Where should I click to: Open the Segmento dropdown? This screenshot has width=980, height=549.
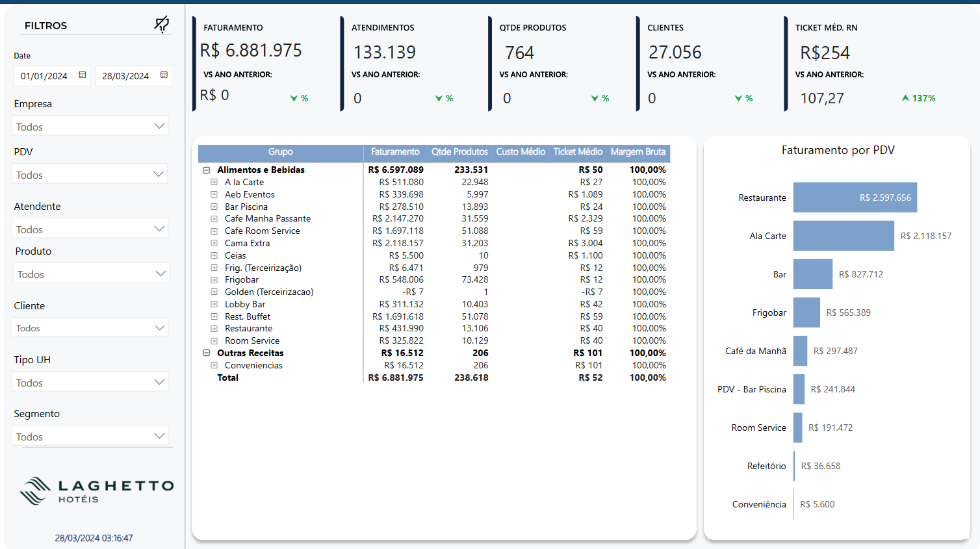click(x=90, y=436)
